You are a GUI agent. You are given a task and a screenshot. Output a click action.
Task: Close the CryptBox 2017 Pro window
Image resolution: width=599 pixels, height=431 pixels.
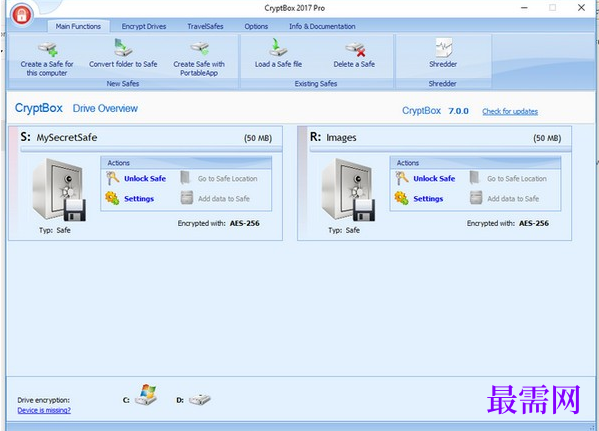[x=581, y=8]
